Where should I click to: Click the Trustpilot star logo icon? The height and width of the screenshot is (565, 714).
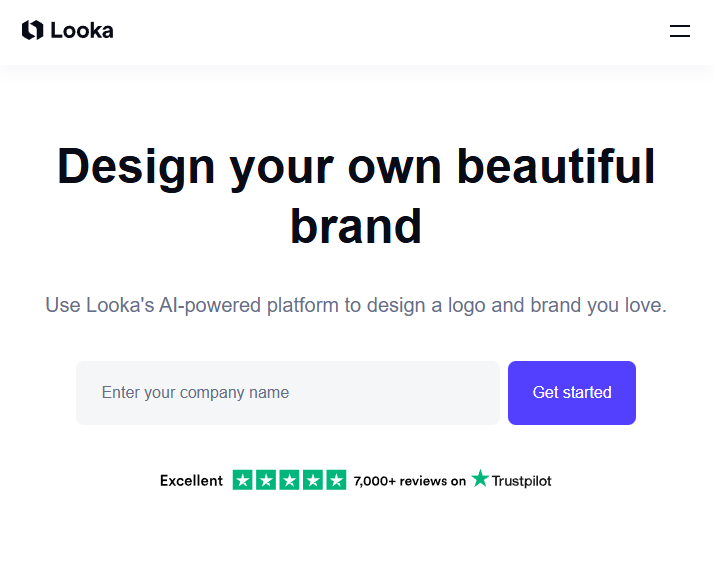point(481,479)
